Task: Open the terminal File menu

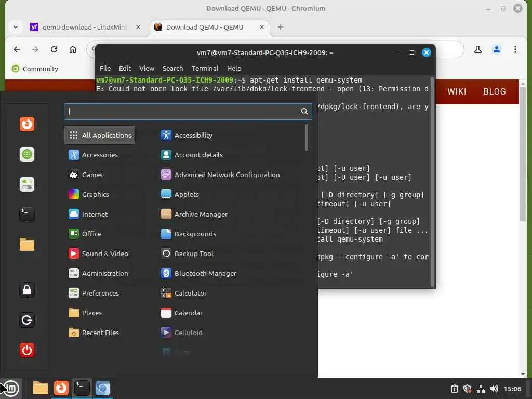Action: point(105,68)
